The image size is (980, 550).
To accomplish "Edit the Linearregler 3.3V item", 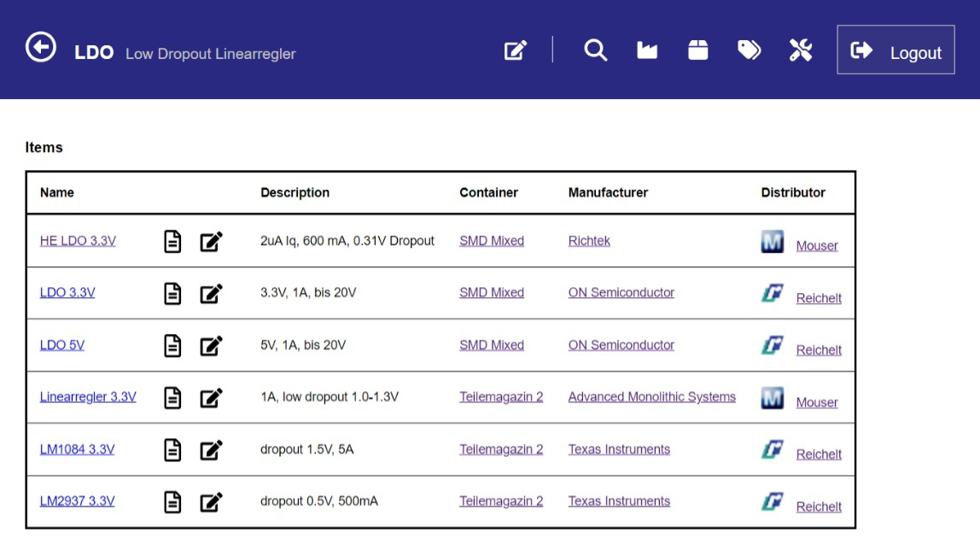I will (x=211, y=397).
